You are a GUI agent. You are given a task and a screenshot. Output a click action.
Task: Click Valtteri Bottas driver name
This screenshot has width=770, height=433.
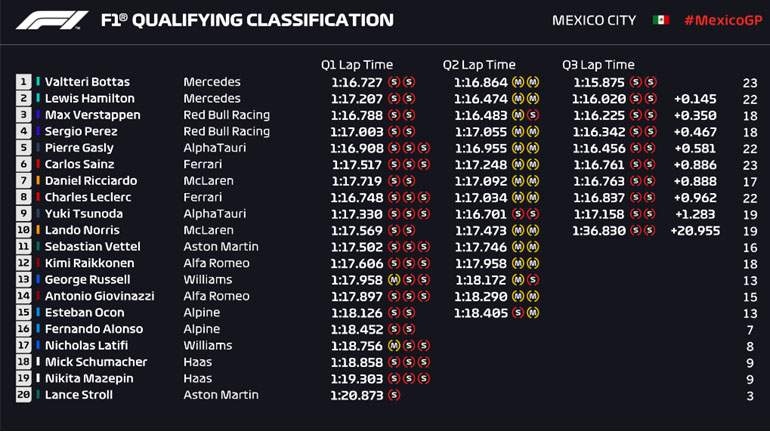click(87, 82)
